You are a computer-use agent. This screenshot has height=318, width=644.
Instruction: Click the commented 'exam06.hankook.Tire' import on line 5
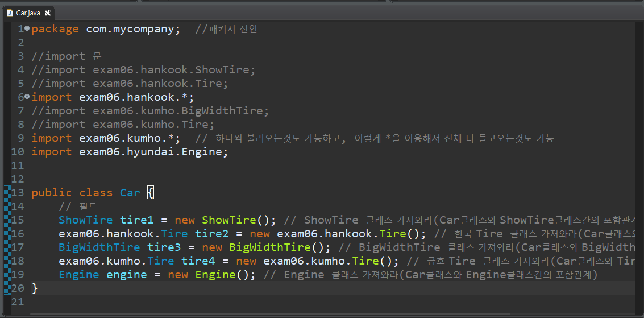point(157,84)
